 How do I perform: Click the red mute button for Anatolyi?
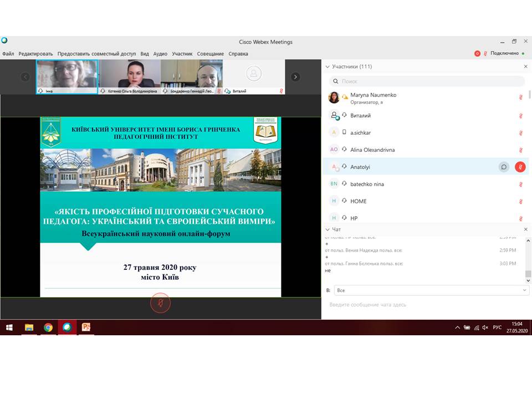(520, 167)
